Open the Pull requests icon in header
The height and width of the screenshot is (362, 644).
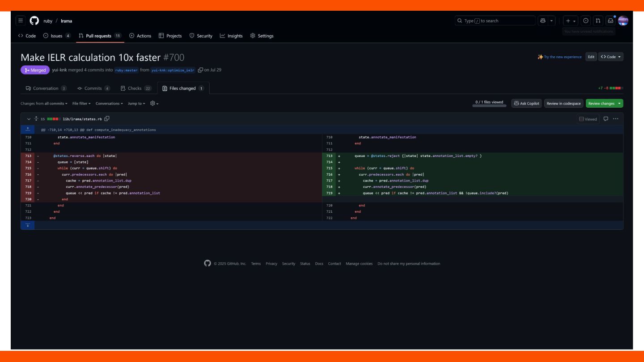(x=598, y=21)
